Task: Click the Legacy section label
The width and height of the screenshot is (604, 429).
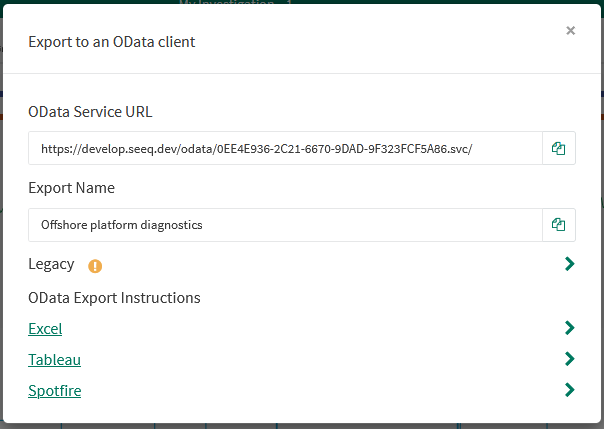Action: click(x=51, y=264)
